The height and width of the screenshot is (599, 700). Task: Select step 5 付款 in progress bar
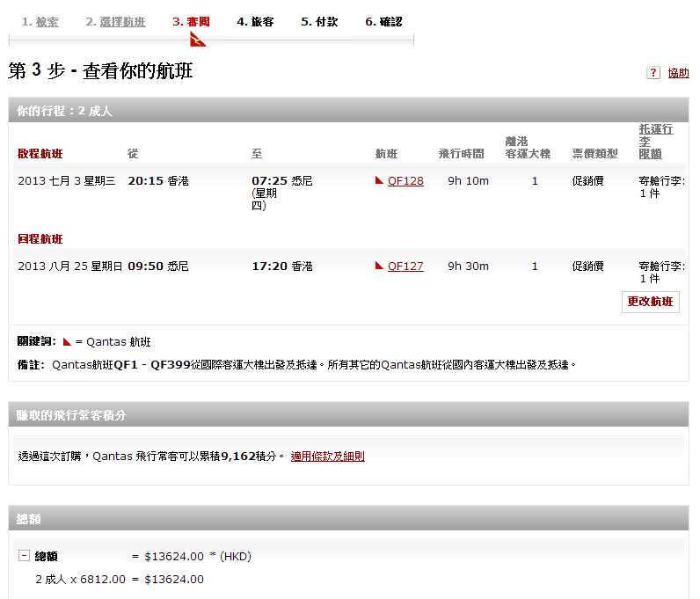[x=319, y=22]
